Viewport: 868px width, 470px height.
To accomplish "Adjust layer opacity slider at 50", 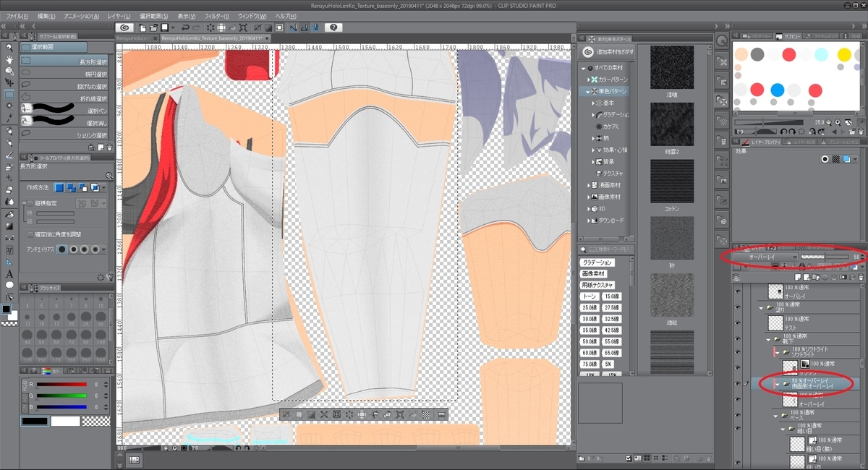I will pyautogui.click(x=824, y=257).
